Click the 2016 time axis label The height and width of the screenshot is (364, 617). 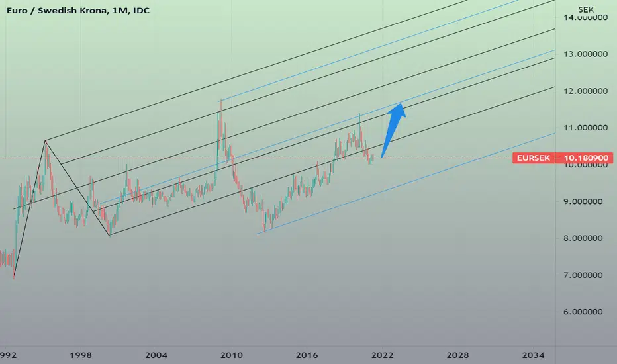(x=307, y=355)
